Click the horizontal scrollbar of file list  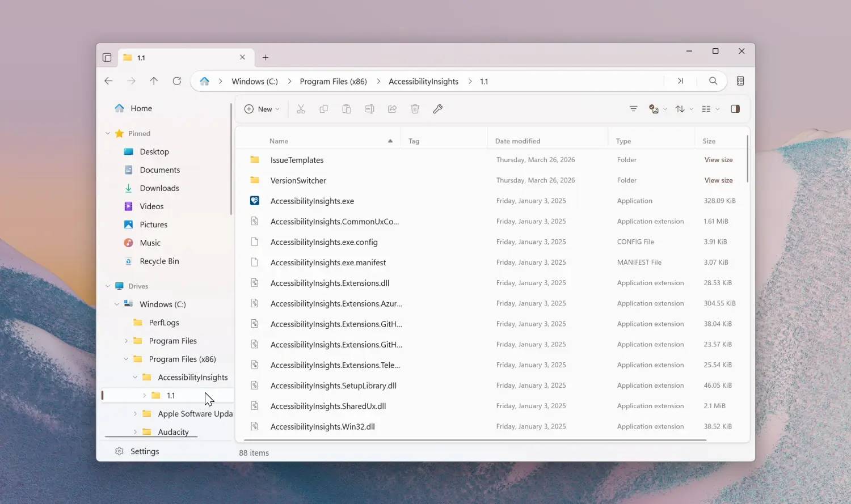pos(475,439)
